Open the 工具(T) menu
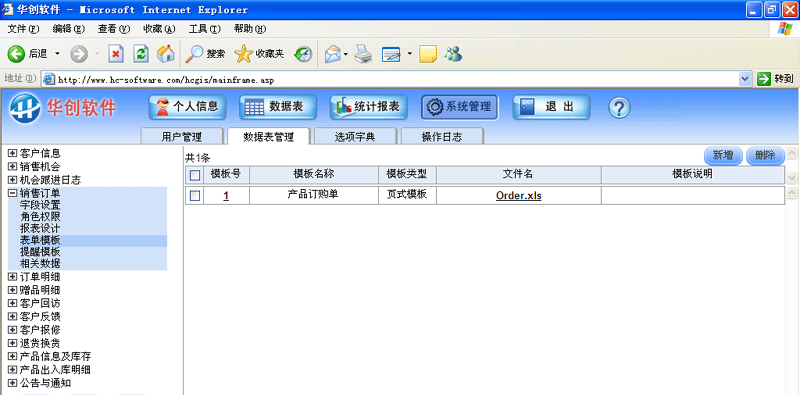The height and width of the screenshot is (395, 800). click(205, 29)
